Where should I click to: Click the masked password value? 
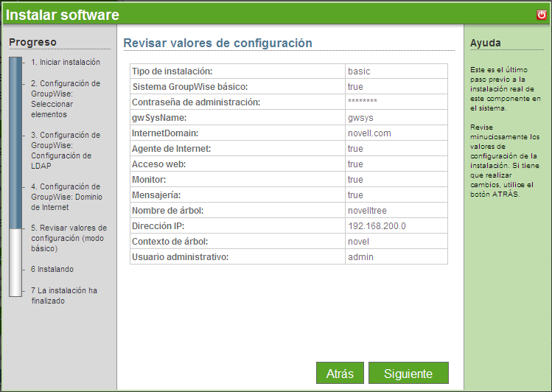363,102
